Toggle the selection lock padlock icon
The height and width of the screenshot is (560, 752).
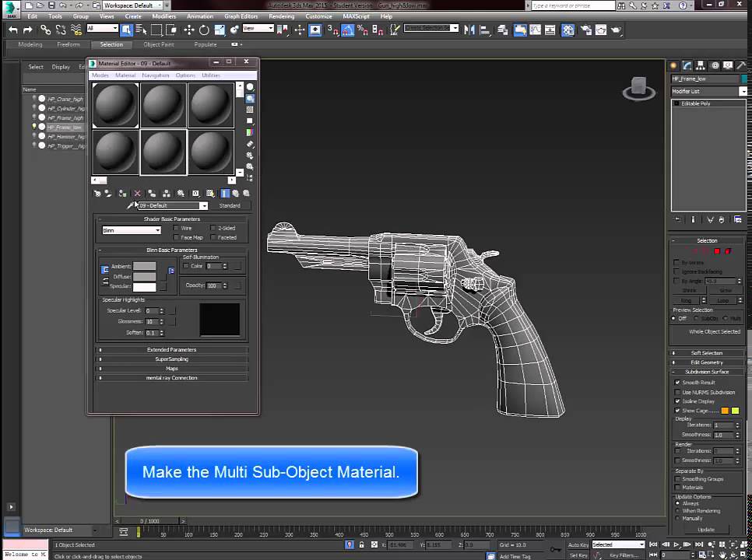tap(362, 544)
